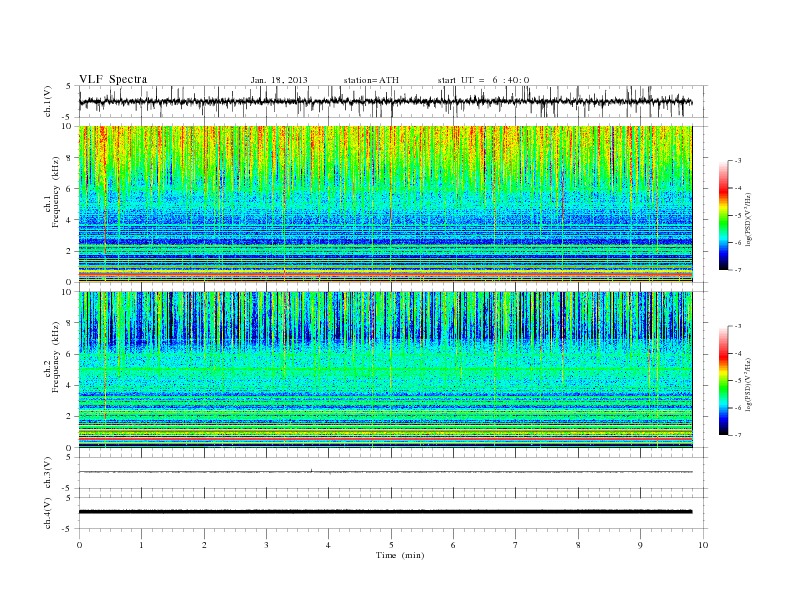Click the ch.4 thick waveform trace

click(385, 512)
